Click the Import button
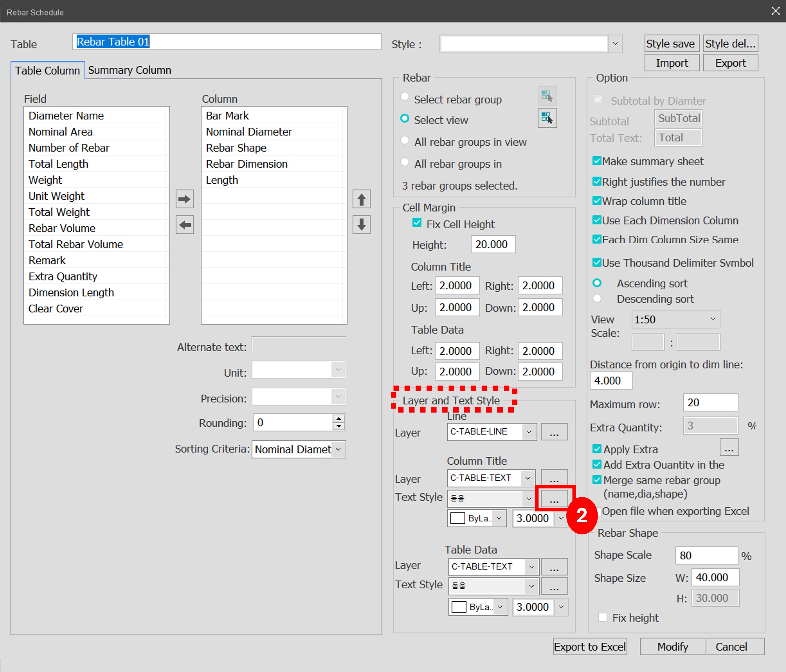 tap(672, 63)
